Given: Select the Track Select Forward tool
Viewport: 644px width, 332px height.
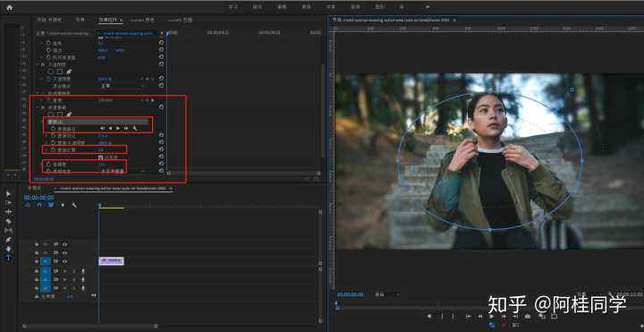Looking at the screenshot, I should [9, 202].
